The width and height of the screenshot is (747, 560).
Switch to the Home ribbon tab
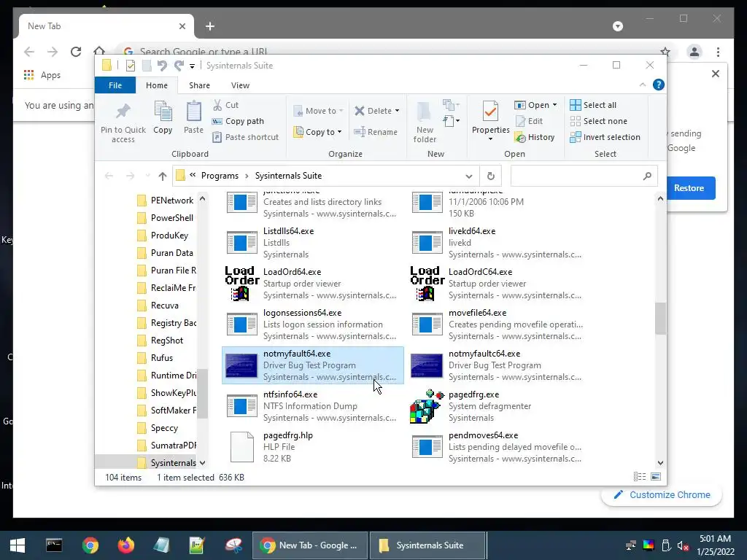tap(157, 85)
